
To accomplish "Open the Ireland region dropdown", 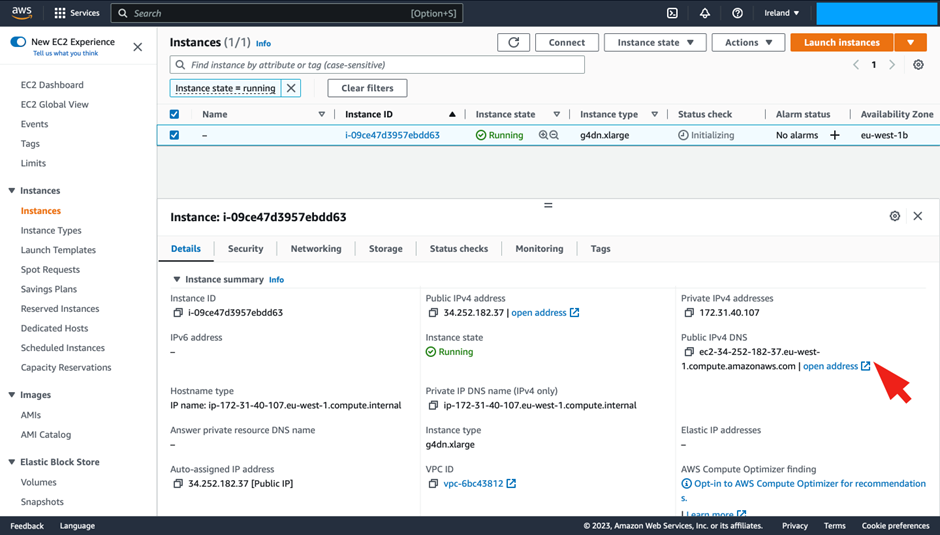I will click(x=781, y=13).
